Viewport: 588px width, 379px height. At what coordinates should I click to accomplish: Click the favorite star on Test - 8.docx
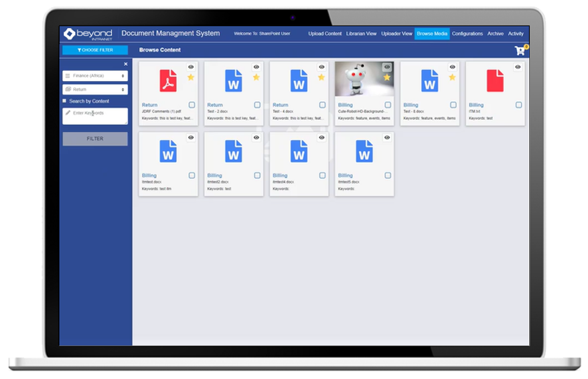point(452,78)
